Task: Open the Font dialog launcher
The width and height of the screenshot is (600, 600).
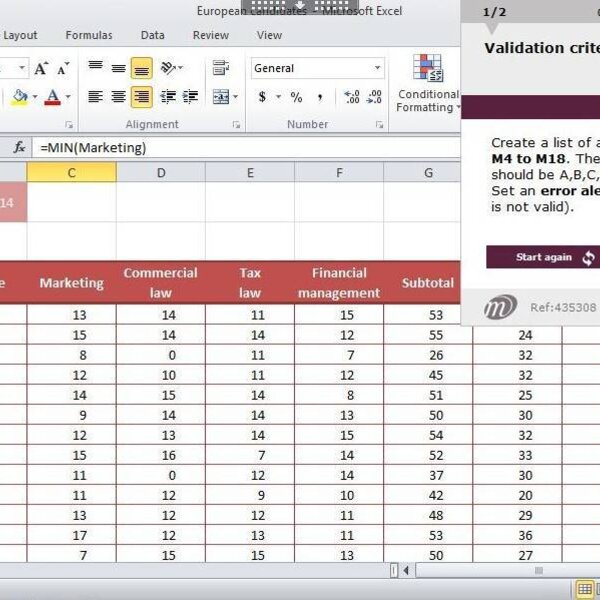Action: [69, 125]
